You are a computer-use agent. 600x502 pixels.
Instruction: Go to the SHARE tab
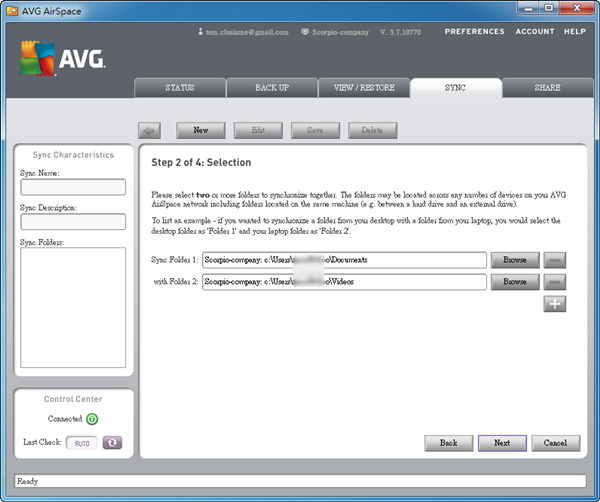tap(548, 88)
